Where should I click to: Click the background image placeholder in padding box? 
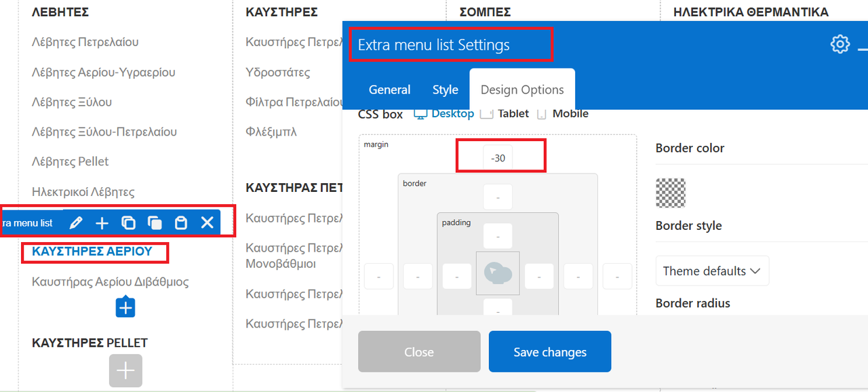(498, 273)
